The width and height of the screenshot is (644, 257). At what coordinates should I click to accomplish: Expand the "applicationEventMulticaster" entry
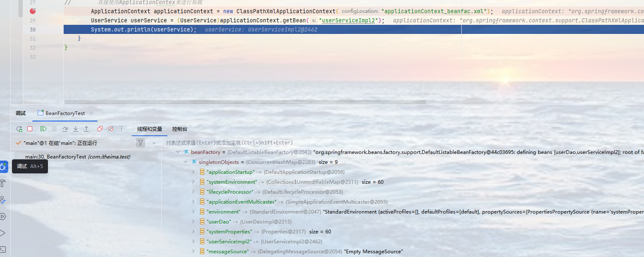coord(193,202)
